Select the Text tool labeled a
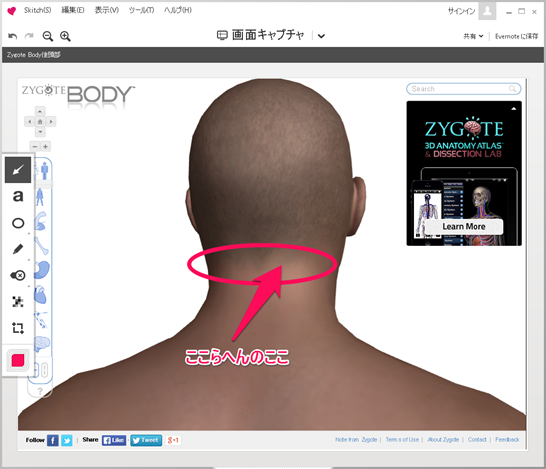The width and height of the screenshot is (546, 469). coord(18,196)
